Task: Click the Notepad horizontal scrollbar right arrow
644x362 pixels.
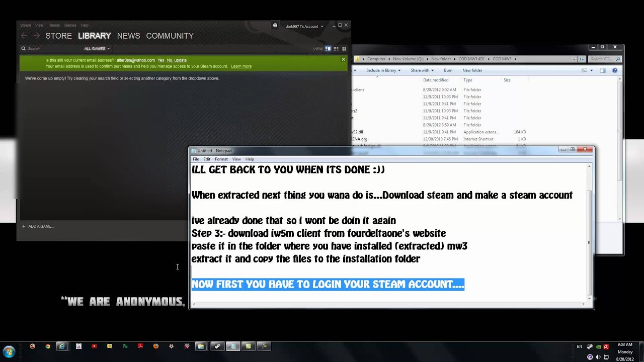Action: 583,304
